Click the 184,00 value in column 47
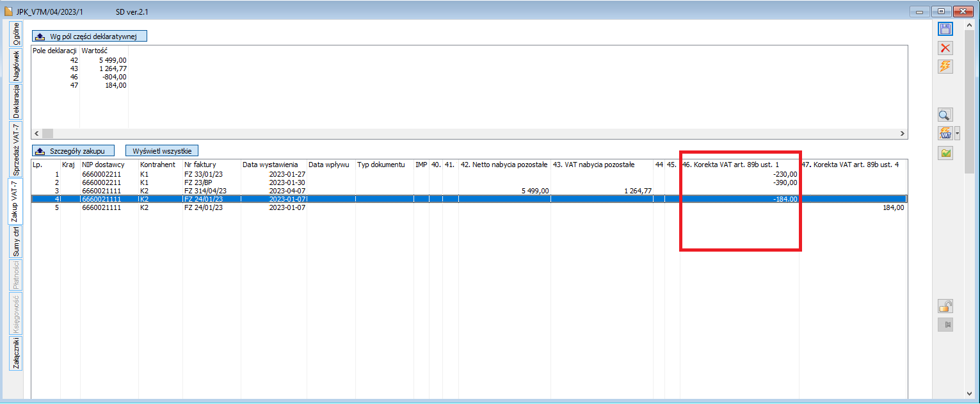The image size is (980, 404). (894, 207)
